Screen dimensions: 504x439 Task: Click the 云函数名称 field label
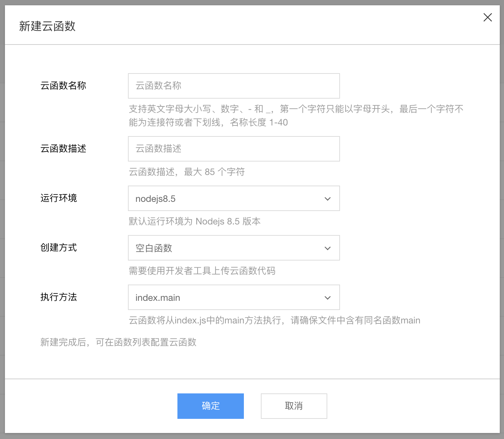point(63,86)
